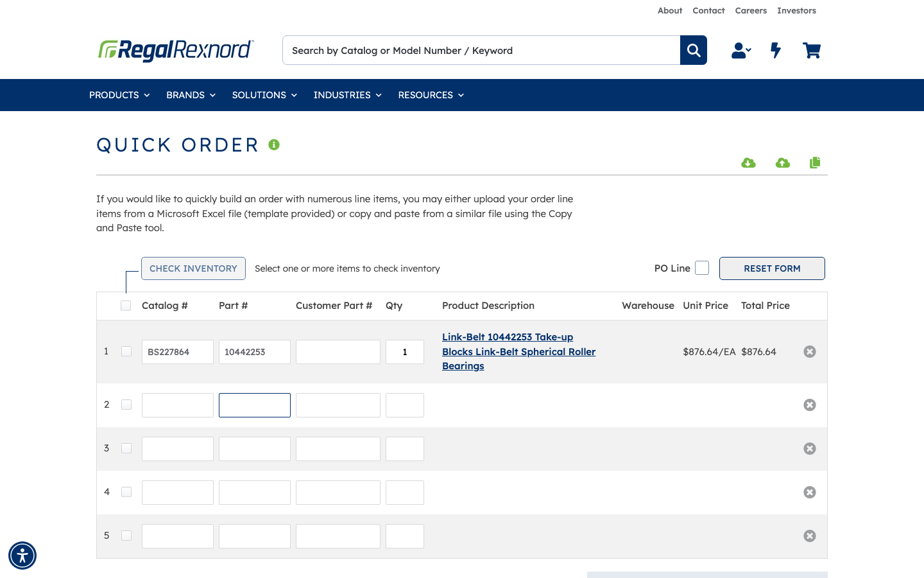Open the copy and paste tool icon
This screenshot has width=924, height=578.
point(815,162)
